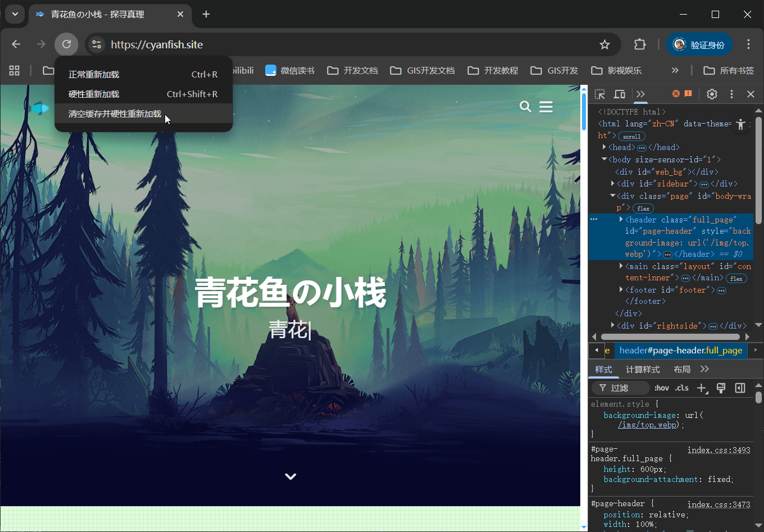Open a new tab with the plus button
This screenshot has height=532, width=764.
pyautogui.click(x=206, y=14)
